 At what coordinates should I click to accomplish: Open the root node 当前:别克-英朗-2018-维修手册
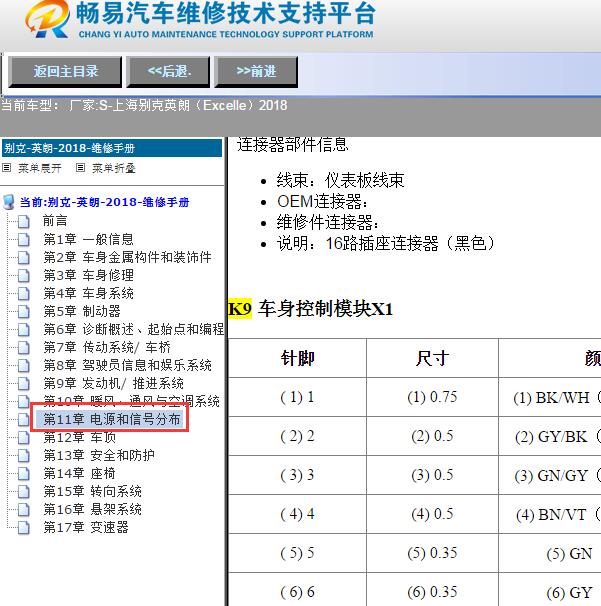pyautogui.click(x=104, y=202)
